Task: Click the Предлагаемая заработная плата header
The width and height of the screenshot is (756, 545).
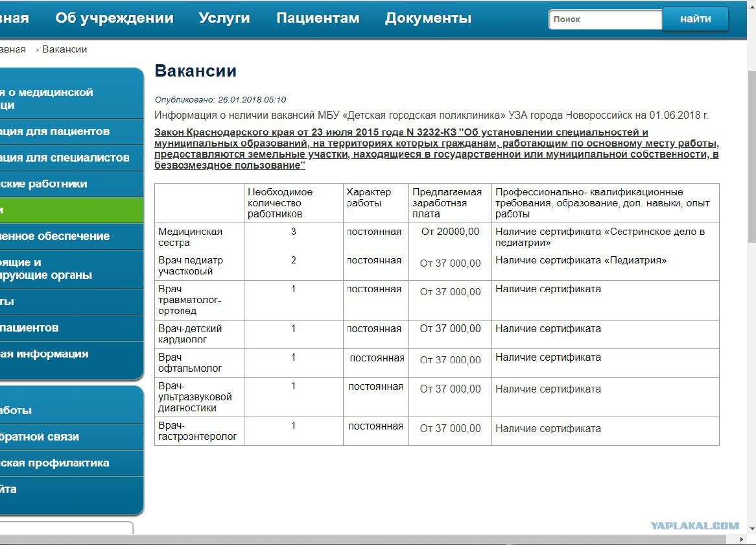Action: [450, 202]
